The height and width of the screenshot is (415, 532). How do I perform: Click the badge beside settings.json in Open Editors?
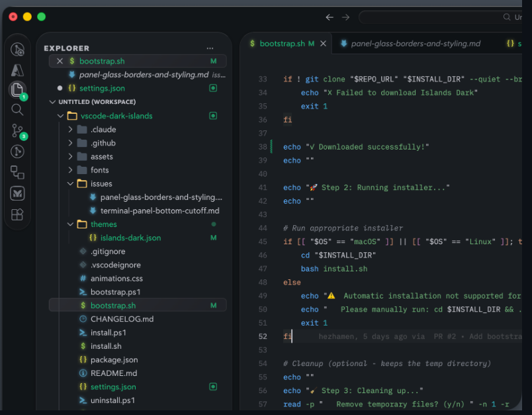click(213, 88)
